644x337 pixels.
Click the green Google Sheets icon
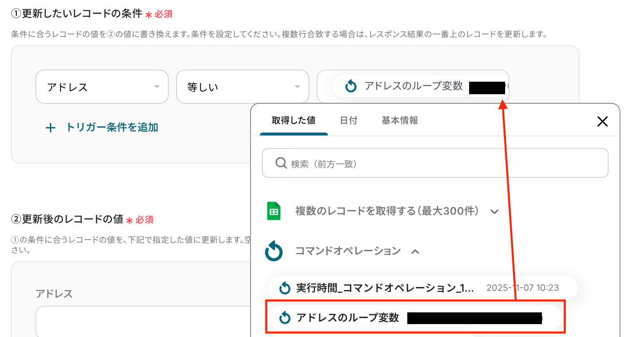pos(274,211)
